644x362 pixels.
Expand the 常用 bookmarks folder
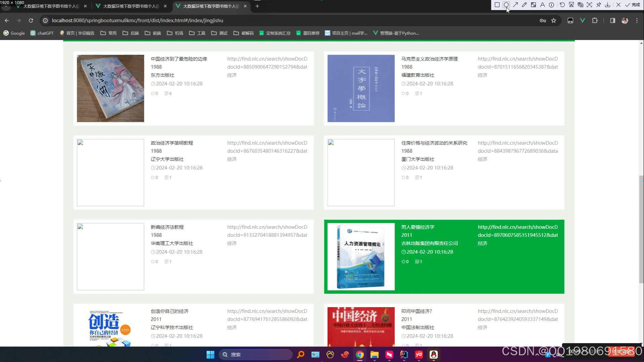point(109,33)
